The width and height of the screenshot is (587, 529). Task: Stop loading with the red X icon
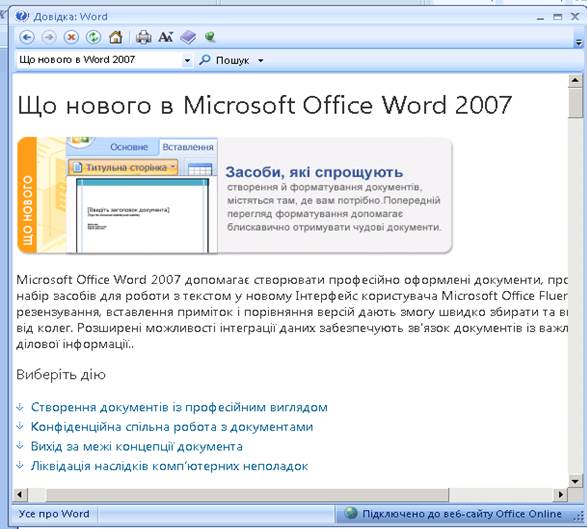pos(71,37)
